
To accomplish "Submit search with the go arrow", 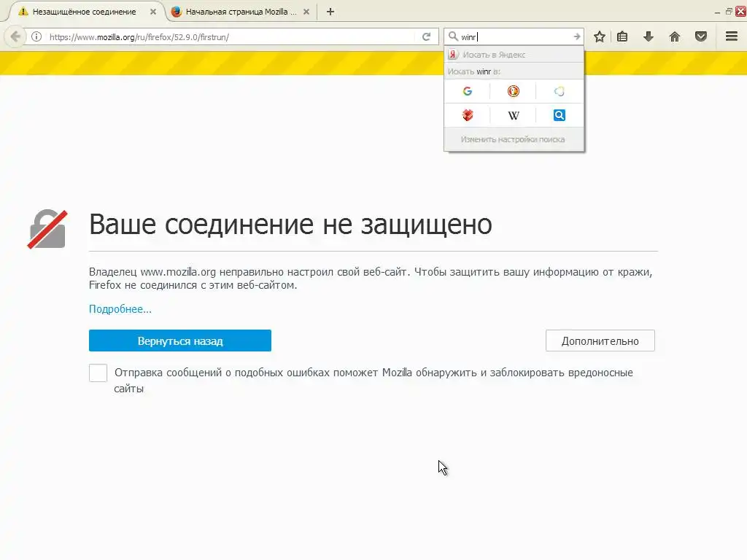I will [x=576, y=36].
